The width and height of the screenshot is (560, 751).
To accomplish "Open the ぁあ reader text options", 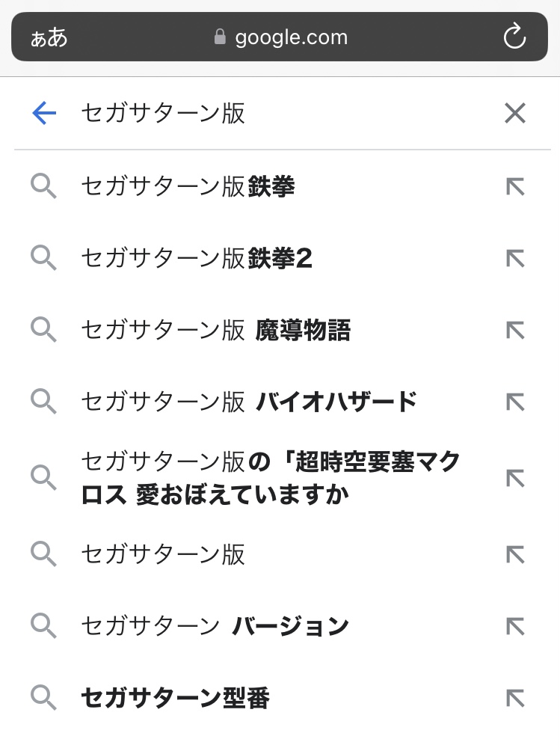I will [x=49, y=37].
